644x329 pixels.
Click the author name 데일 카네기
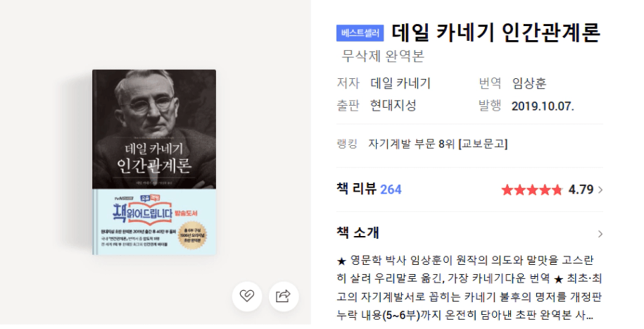point(400,84)
